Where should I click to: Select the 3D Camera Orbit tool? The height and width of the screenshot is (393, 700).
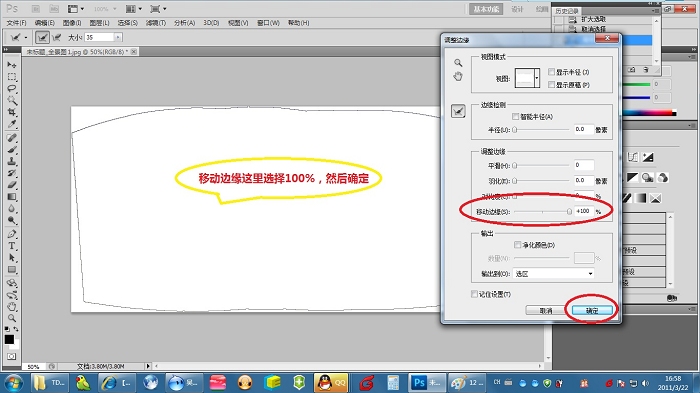coord(12,295)
